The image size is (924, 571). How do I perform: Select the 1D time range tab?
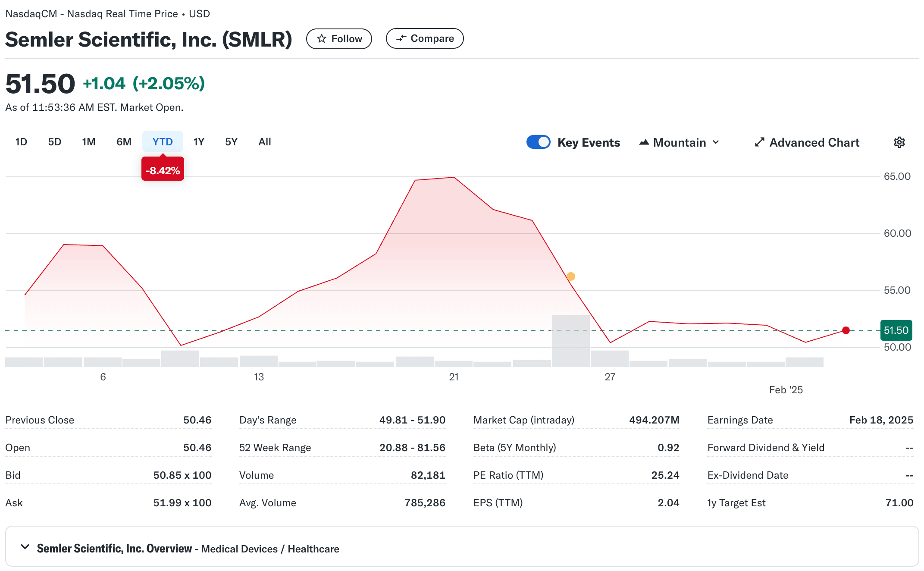tap(21, 142)
